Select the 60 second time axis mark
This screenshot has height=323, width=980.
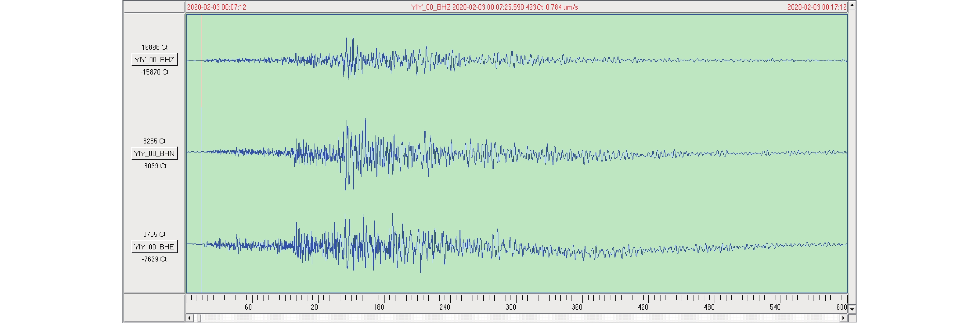248,307
